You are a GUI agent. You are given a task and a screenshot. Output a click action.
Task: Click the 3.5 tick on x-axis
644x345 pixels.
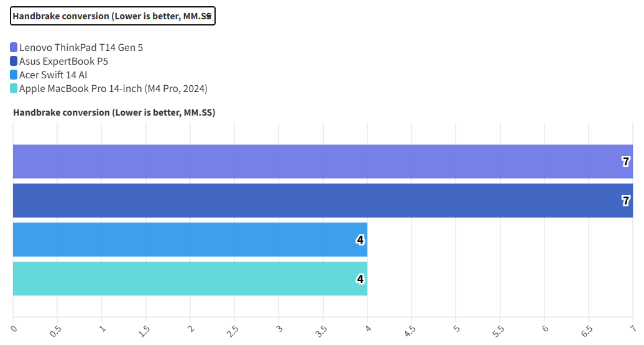(x=321, y=331)
